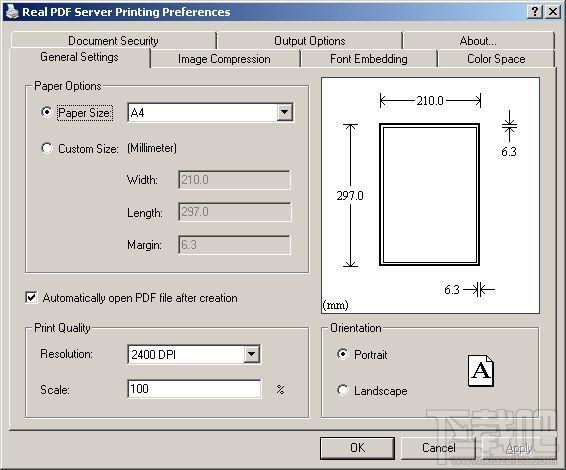
Task: Click the Orientation group title
Action: coord(356,328)
